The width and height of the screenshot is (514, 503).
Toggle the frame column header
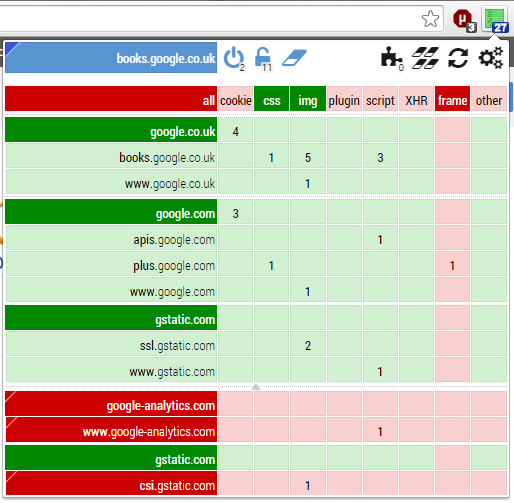(452, 99)
